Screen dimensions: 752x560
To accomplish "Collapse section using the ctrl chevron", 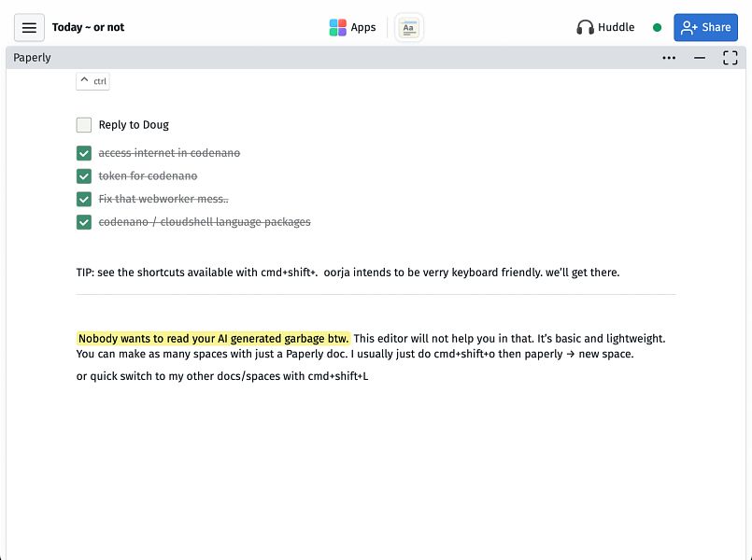I will [93, 81].
